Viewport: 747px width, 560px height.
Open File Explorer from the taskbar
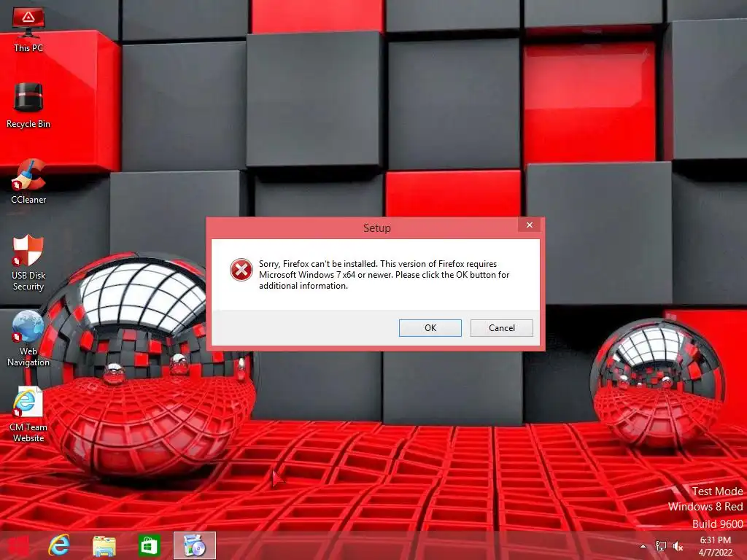tap(104, 545)
